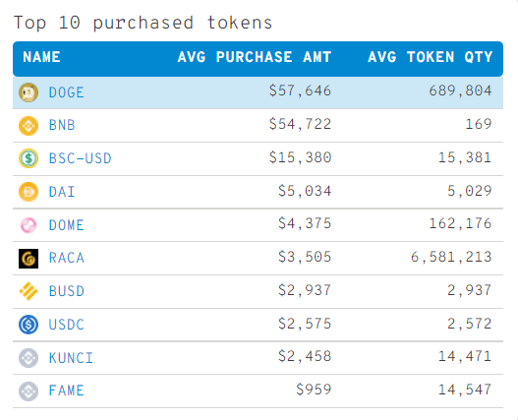Click the FAME gray placeholder icon
The image size is (518, 420).
(x=29, y=390)
